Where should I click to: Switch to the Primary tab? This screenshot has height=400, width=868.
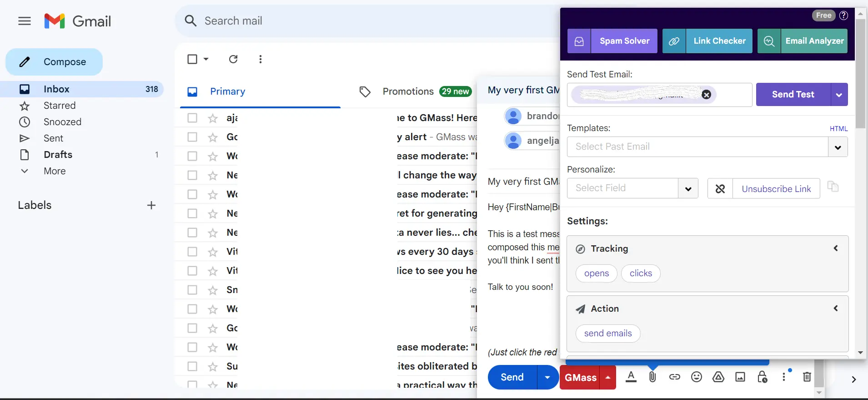[227, 91]
